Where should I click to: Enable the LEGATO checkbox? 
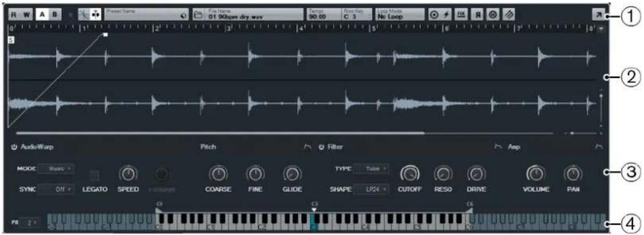pos(95,176)
